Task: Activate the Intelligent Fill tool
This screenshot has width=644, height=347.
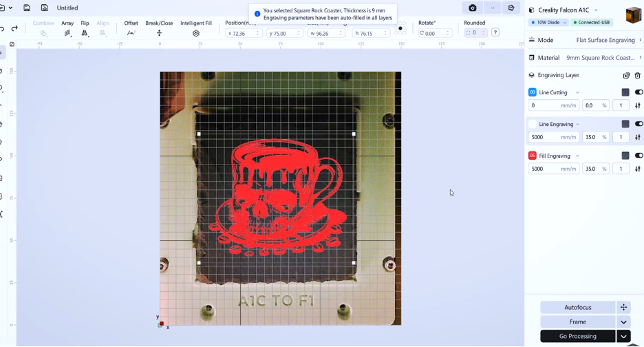Action: click(196, 28)
